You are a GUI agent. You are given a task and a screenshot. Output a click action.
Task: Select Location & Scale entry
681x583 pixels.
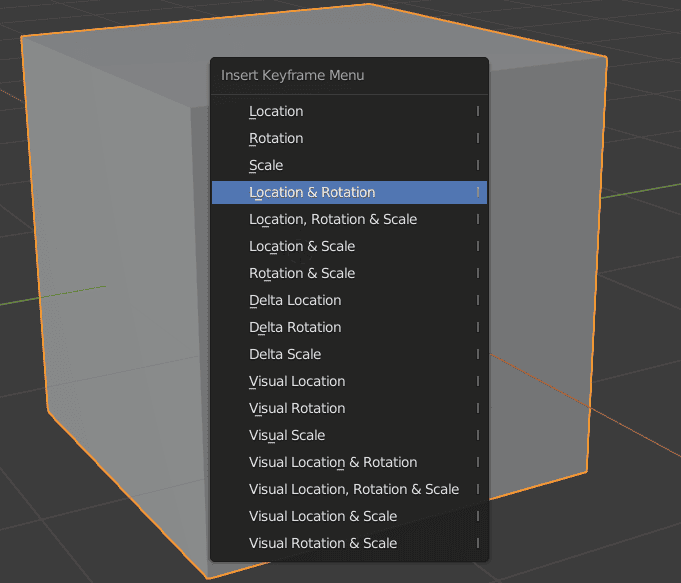[x=349, y=246]
